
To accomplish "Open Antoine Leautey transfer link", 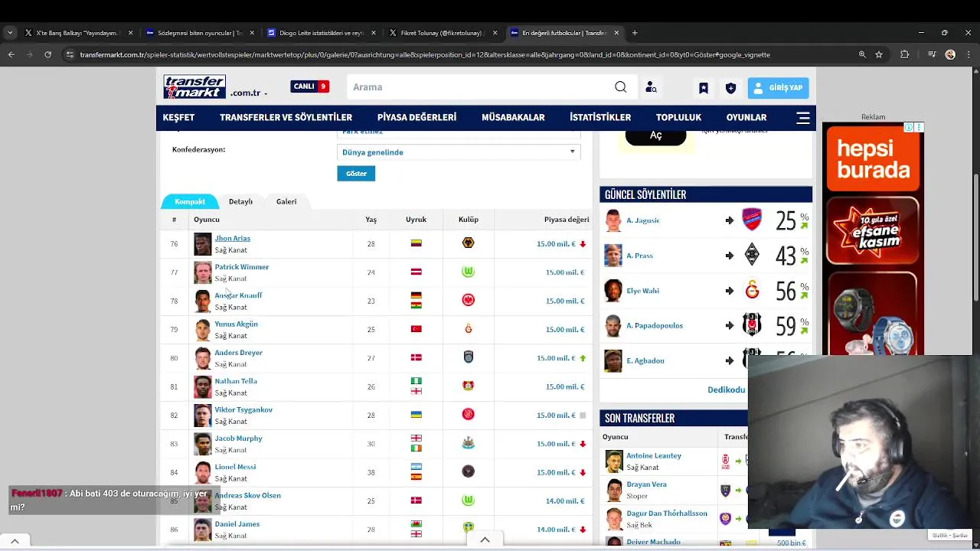I will tap(654, 455).
